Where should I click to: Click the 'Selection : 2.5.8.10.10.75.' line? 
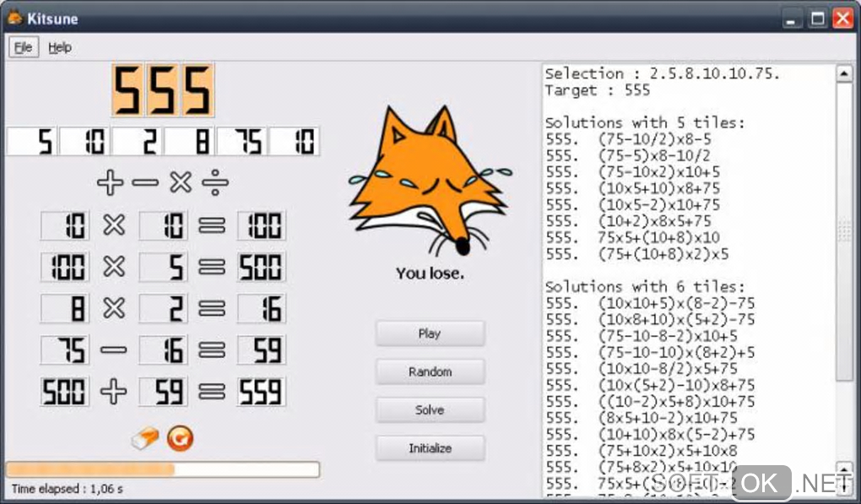663,73
